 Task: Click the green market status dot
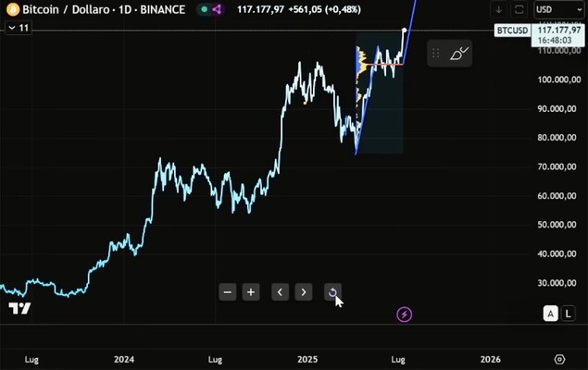[x=205, y=9]
